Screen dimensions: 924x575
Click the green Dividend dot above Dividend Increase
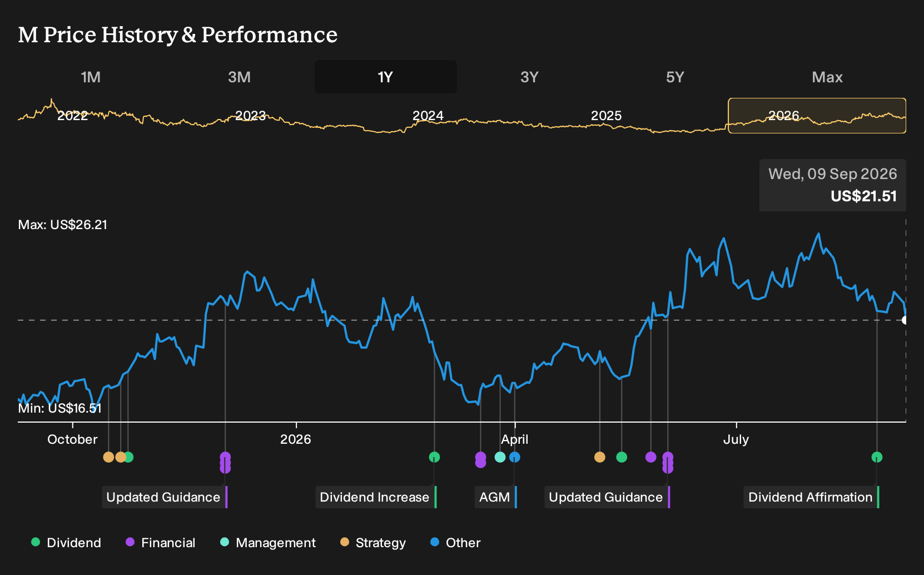(434, 457)
